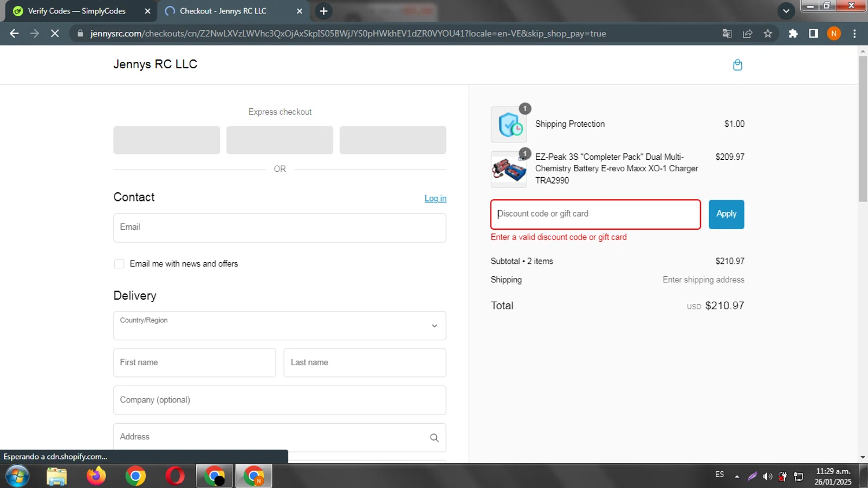The height and width of the screenshot is (488, 868).
Task: Click the browser forward arrow
Action: point(35,34)
